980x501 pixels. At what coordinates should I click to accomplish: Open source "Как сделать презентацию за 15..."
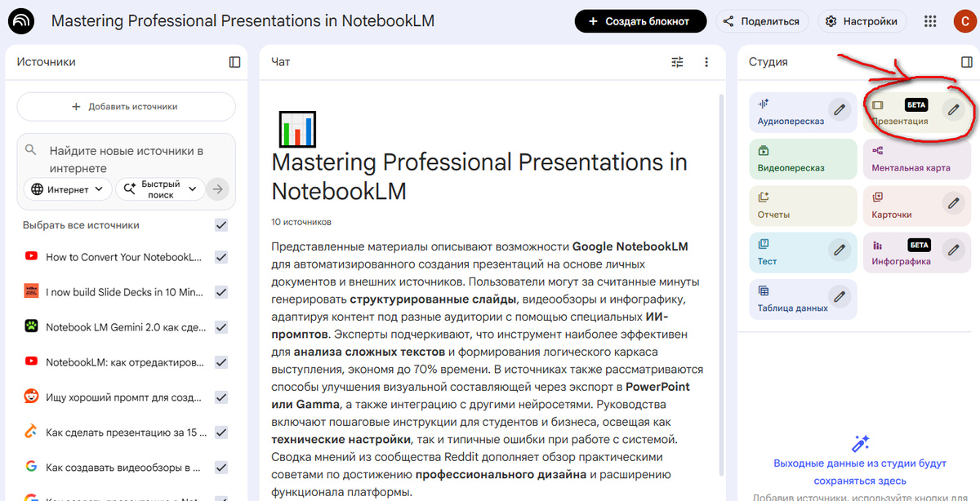(124, 432)
